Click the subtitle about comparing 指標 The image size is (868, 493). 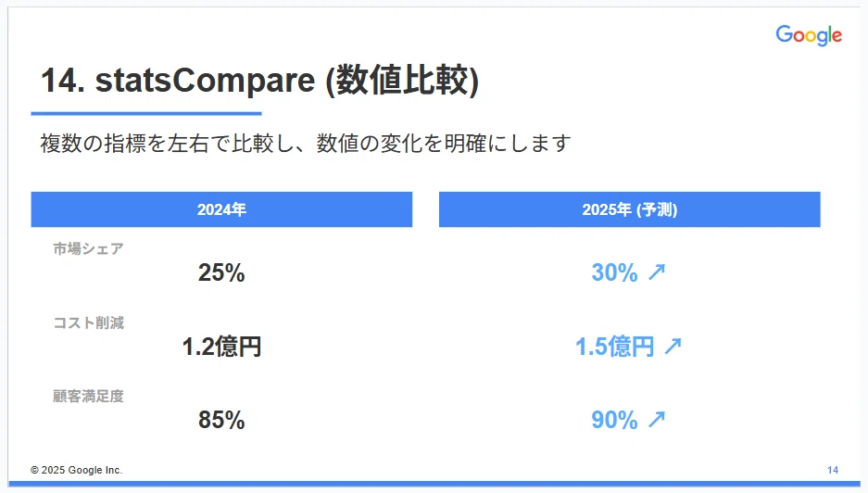305,144
